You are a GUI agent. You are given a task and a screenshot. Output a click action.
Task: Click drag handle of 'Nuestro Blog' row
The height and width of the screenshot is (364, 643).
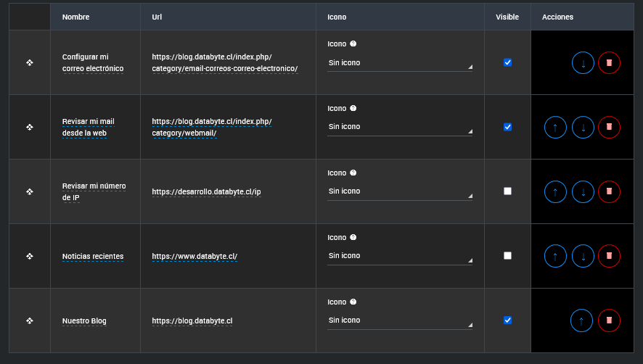(30, 320)
